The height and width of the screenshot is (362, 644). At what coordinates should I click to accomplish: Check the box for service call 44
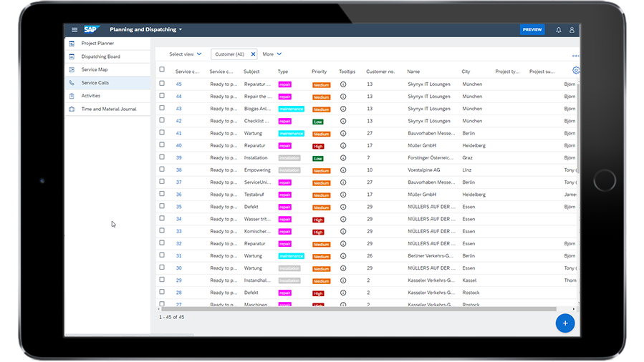point(162,97)
